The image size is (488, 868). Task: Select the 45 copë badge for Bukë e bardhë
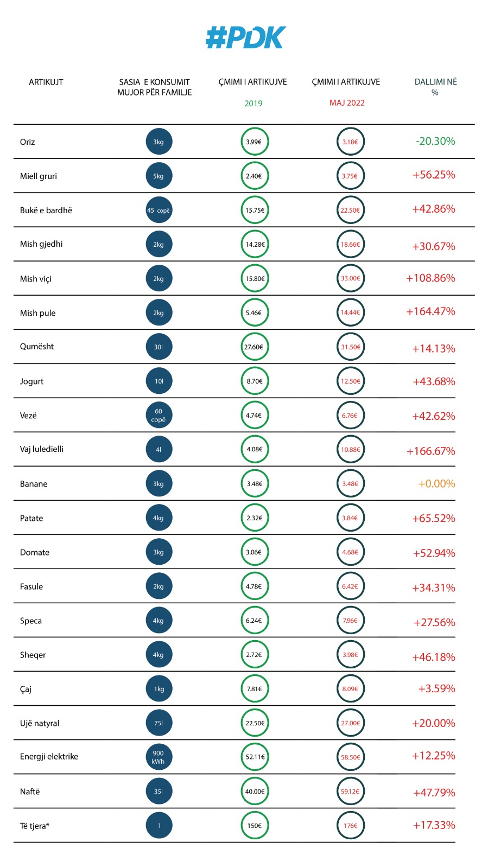tap(159, 210)
